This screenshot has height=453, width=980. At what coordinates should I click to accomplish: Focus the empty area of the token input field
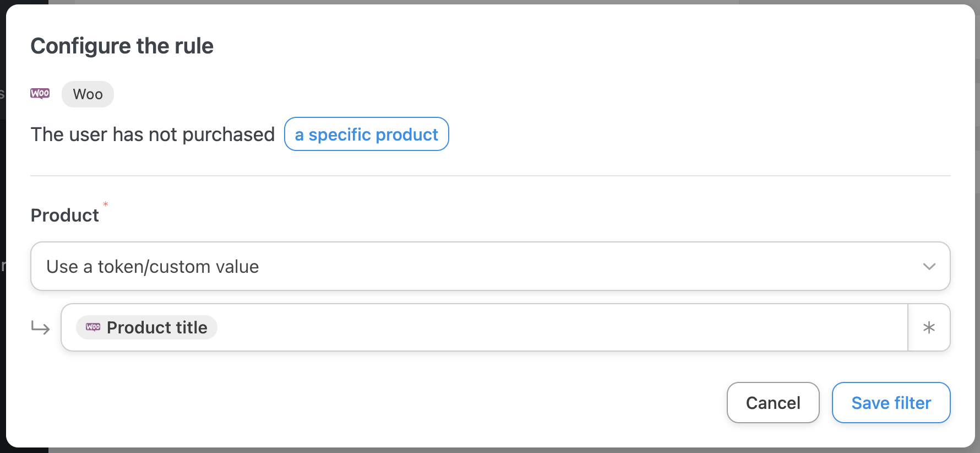point(551,328)
